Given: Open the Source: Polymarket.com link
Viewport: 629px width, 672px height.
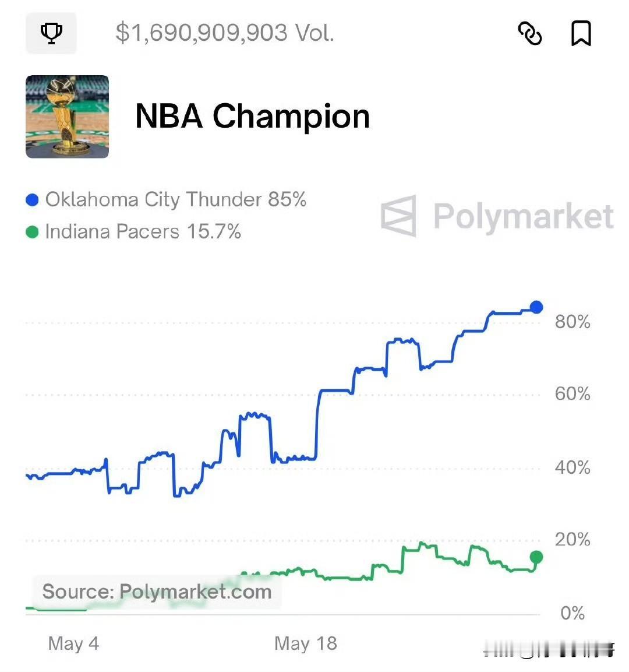Looking at the screenshot, I should pyautogui.click(x=157, y=592).
